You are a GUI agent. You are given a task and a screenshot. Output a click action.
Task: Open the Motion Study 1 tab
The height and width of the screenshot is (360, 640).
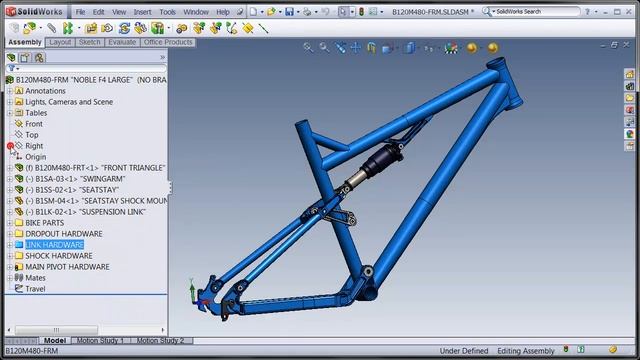tap(100, 340)
